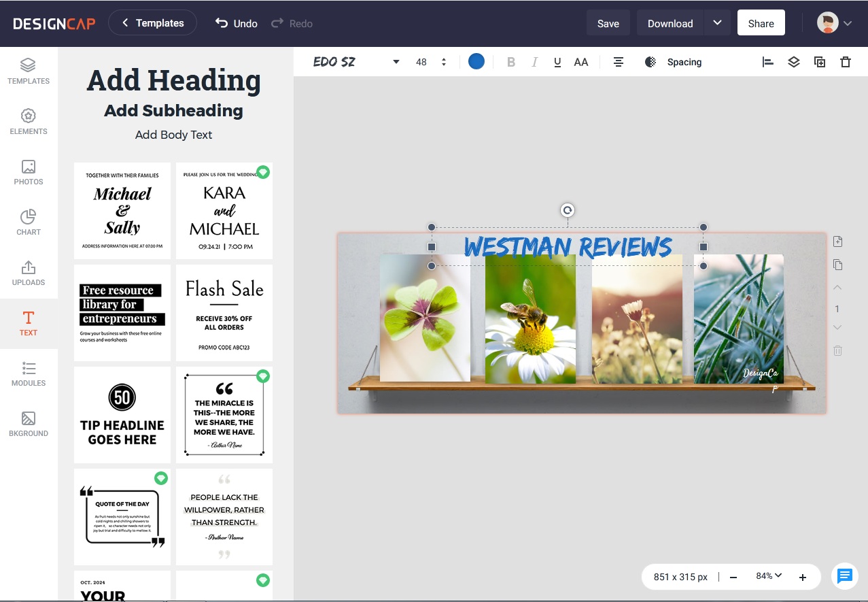Image resolution: width=868 pixels, height=602 pixels.
Task: Toggle underline formatting
Action: [557, 62]
